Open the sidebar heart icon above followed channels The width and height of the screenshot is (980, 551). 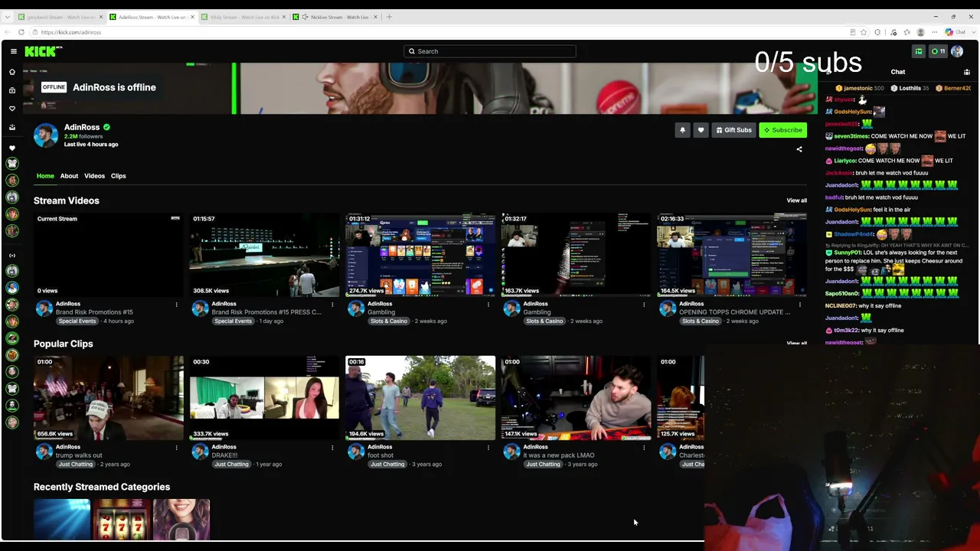12,148
